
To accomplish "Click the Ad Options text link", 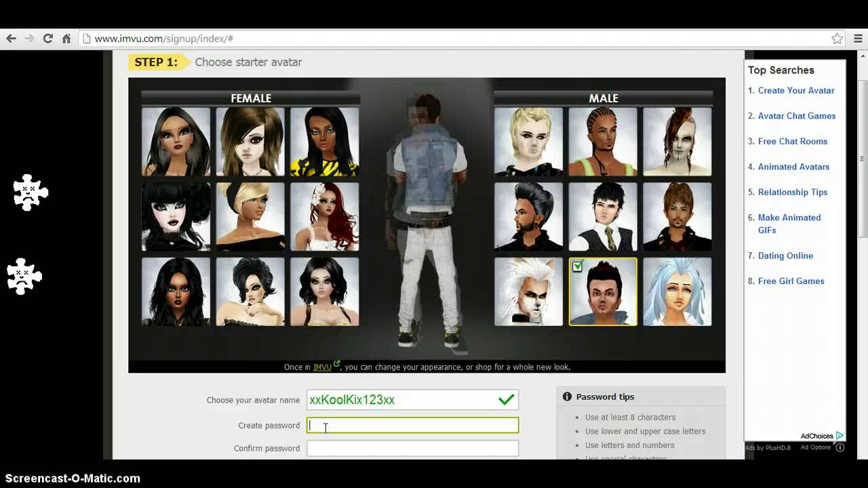I will click(x=816, y=447).
